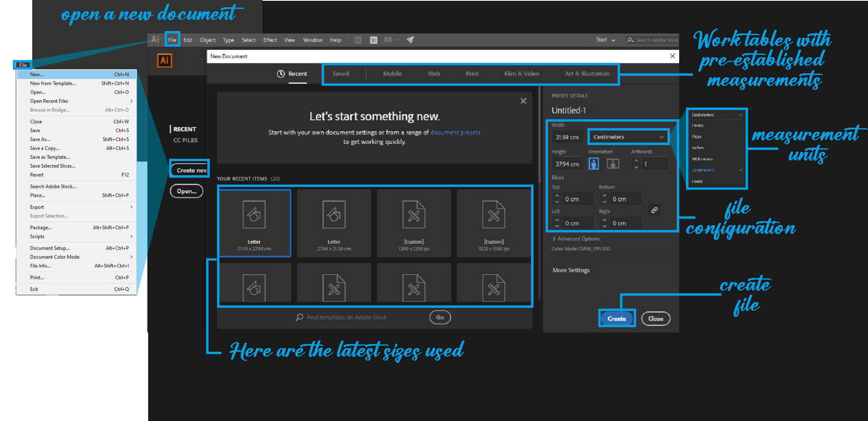Open the Centimeters units dropdown
This screenshot has height=421, width=868.
(x=628, y=137)
